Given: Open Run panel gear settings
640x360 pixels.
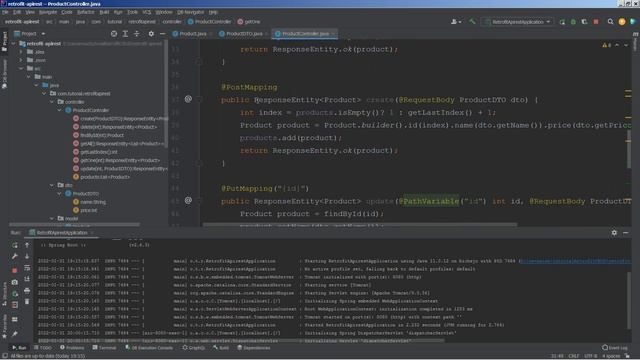Looking at the screenshot, I should [614, 233].
